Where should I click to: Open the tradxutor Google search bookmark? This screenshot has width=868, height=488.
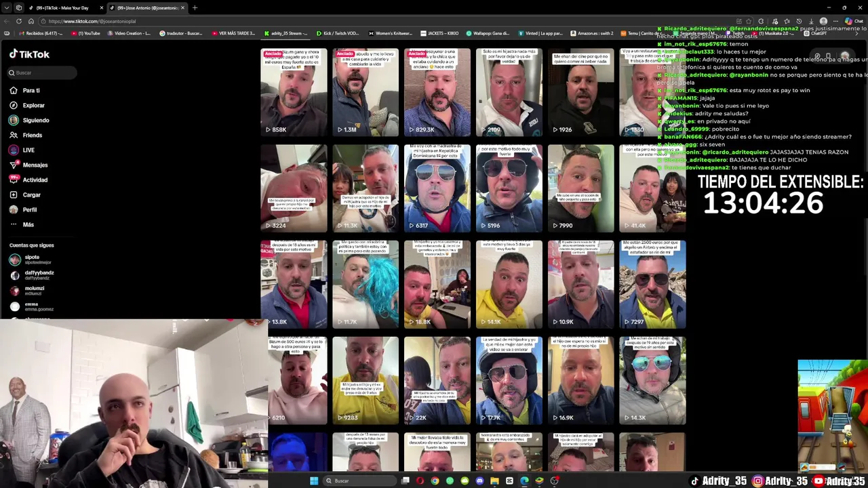(x=181, y=33)
